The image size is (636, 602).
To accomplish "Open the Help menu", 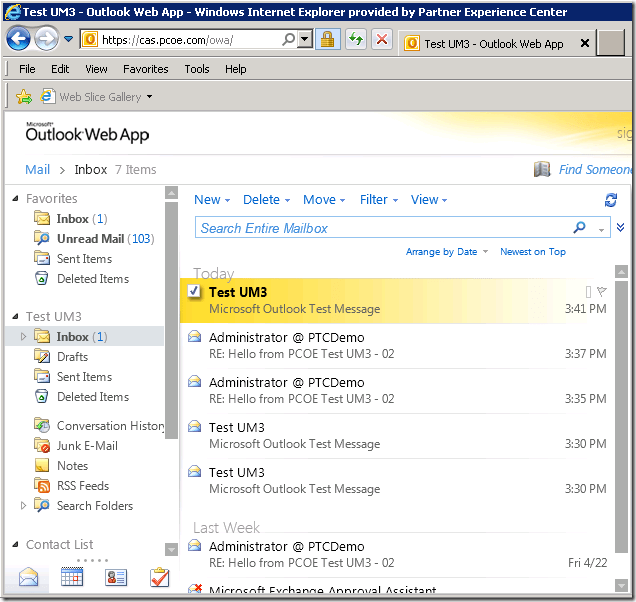I will click(x=236, y=69).
